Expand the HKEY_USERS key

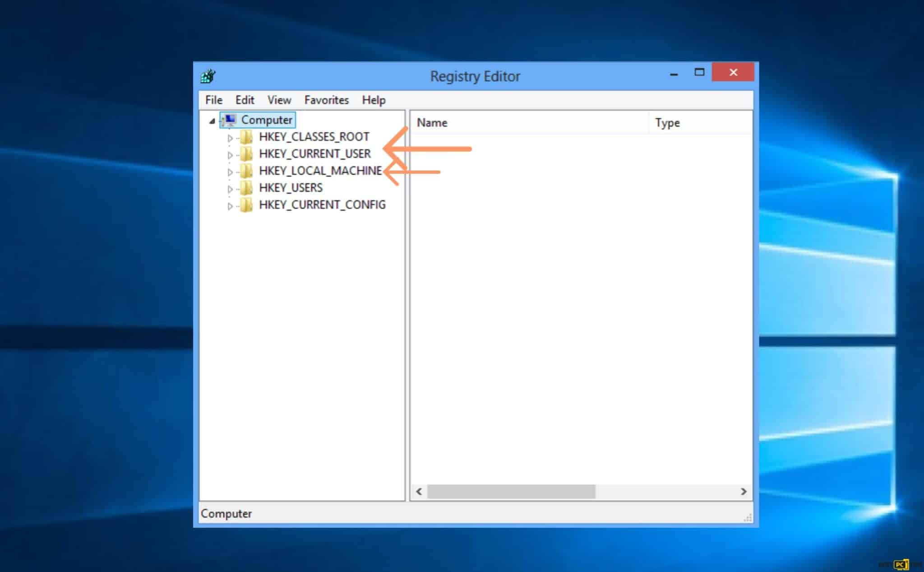click(x=230, y=189)
